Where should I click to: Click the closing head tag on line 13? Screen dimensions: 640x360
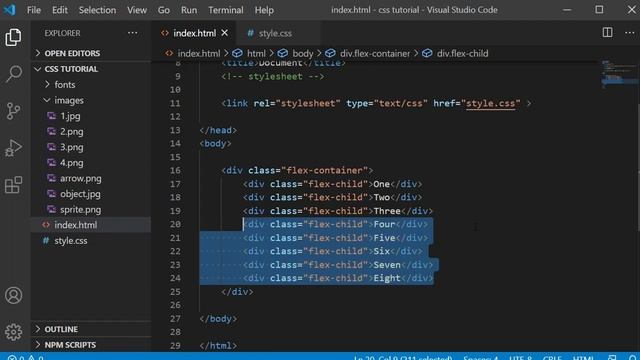[218, 130]
